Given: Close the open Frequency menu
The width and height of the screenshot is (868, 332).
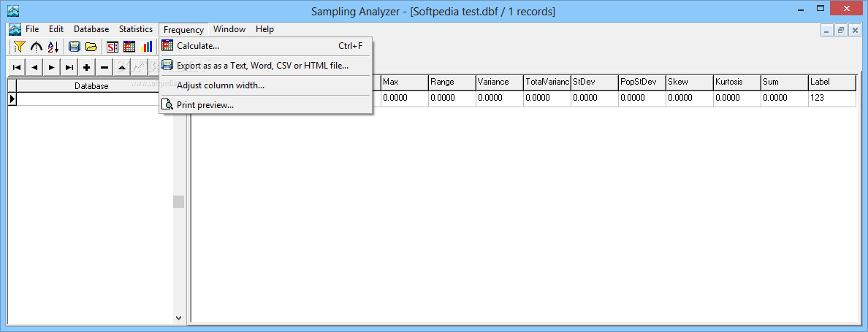Looking at the screenshot, I should pyautogui.click(x=184, y=30).
